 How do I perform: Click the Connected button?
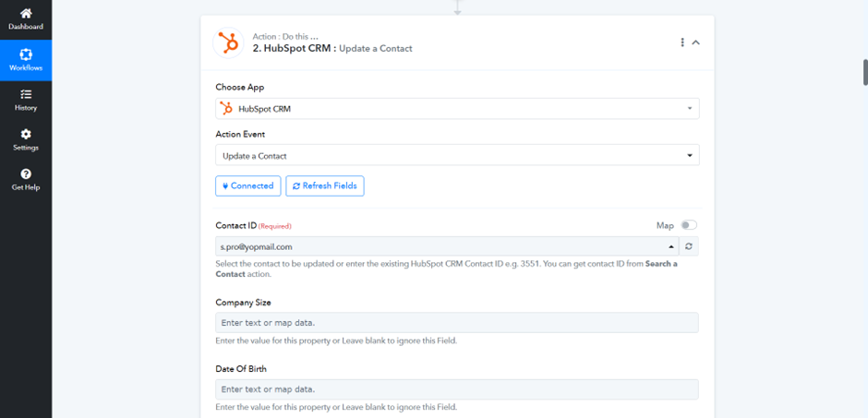click(x=248, y=185)
